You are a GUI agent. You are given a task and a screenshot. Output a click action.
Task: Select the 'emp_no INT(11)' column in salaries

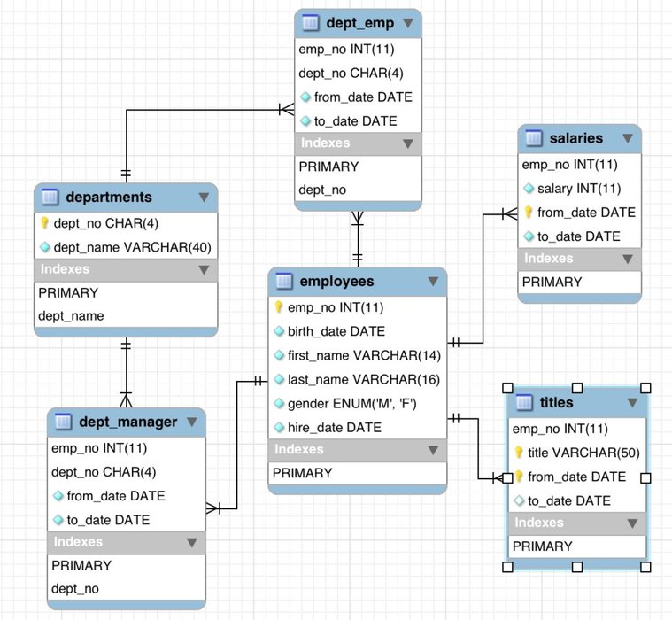579,165
